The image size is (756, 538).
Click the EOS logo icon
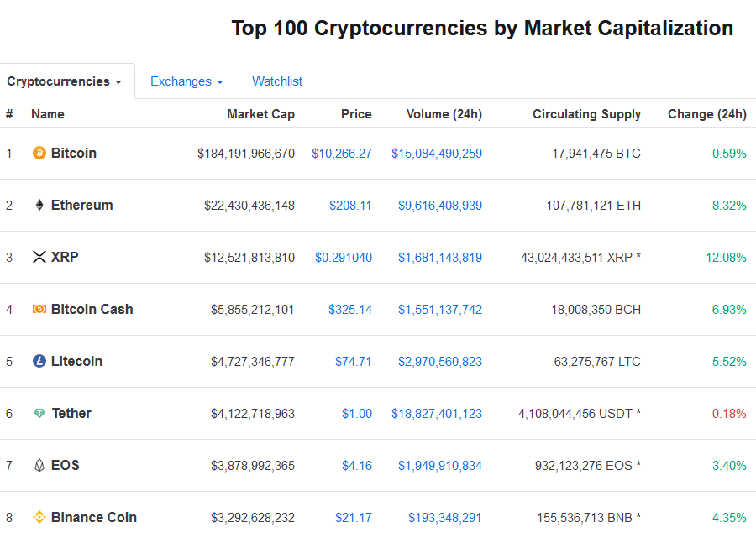[39, 465]
